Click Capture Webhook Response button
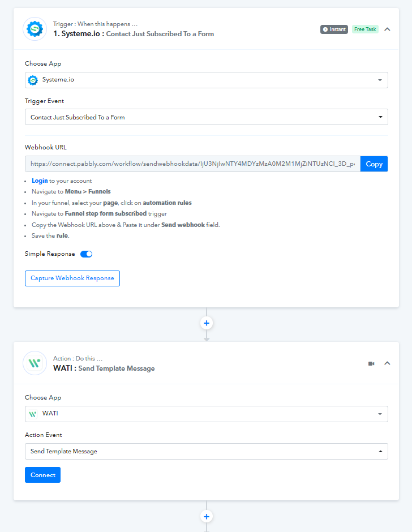 pos(72,278)
